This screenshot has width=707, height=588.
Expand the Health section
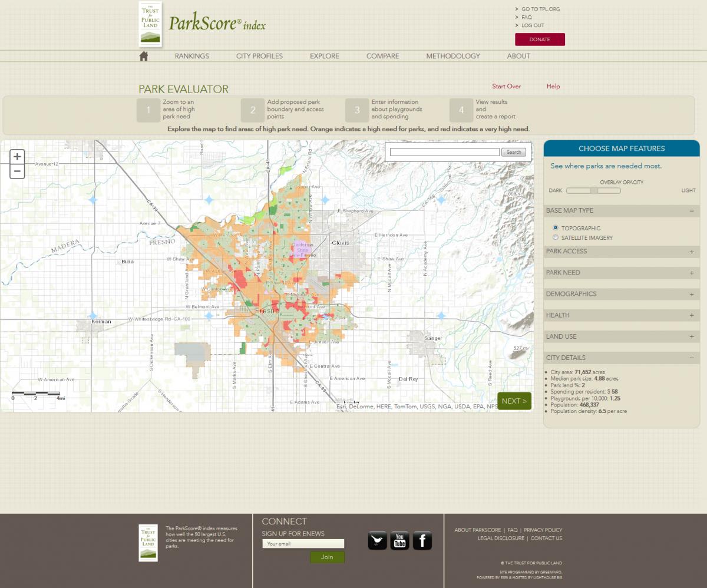click(622, 315)
